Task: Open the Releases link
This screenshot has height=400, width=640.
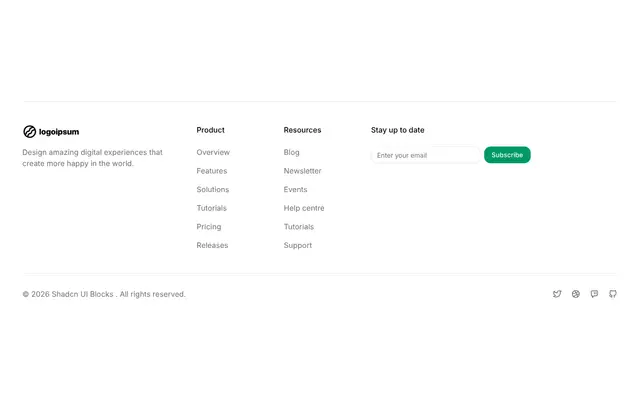Action: point(212,245)
